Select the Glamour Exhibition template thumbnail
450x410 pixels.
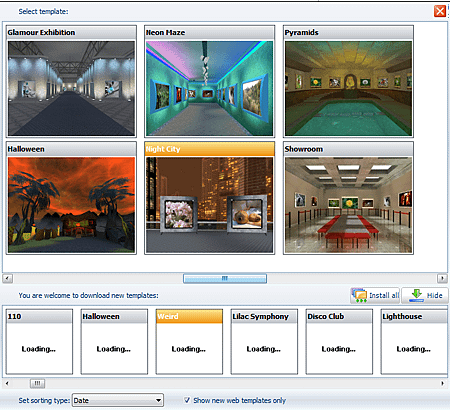tap(71, 88)
